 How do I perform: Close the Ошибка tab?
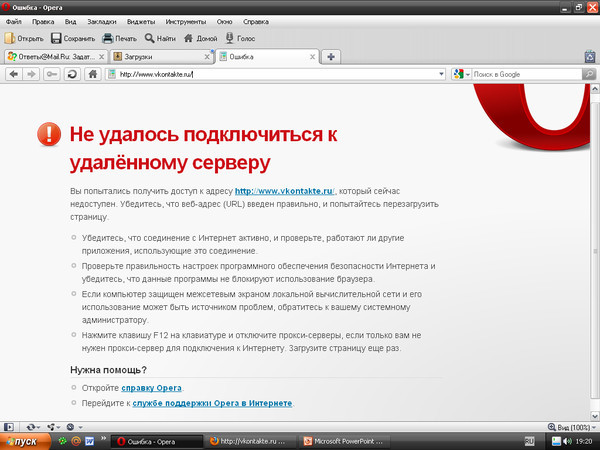click(312, 57)
